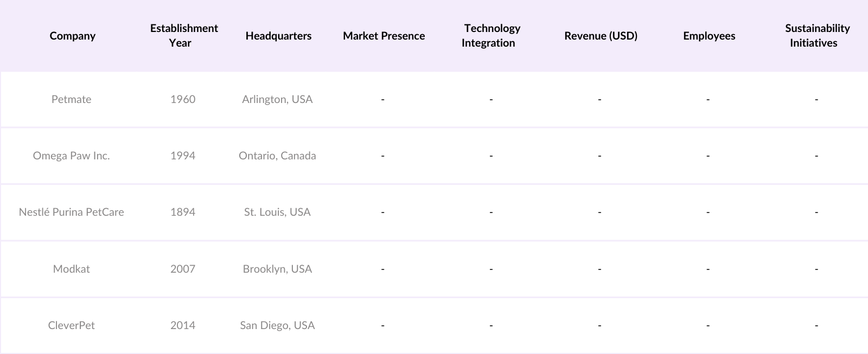Click the Company column header
Viewport: 868px width, 354px height.
point(72,36)
